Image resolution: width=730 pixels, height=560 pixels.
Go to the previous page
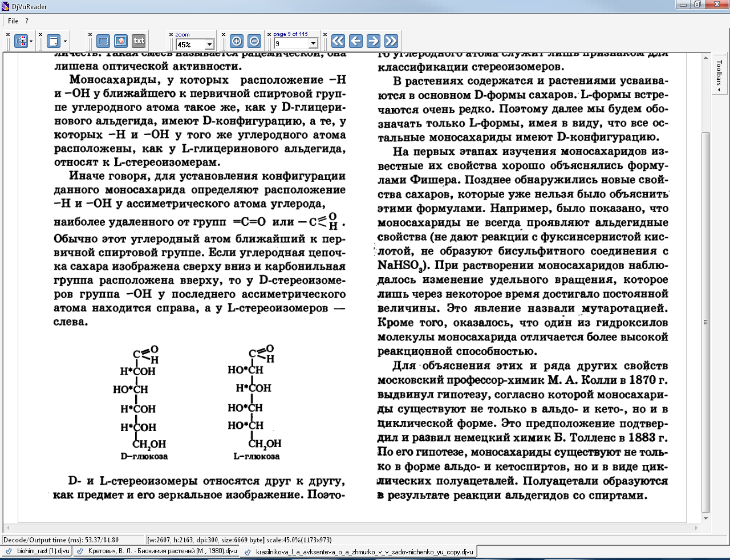click(x=355, y=41)
